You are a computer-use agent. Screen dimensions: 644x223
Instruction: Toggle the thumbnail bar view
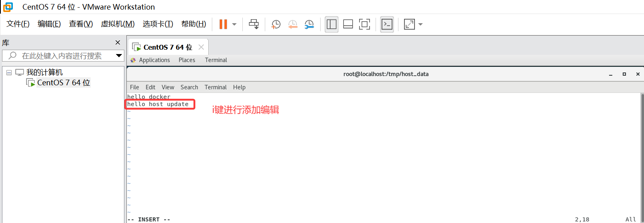348,24
